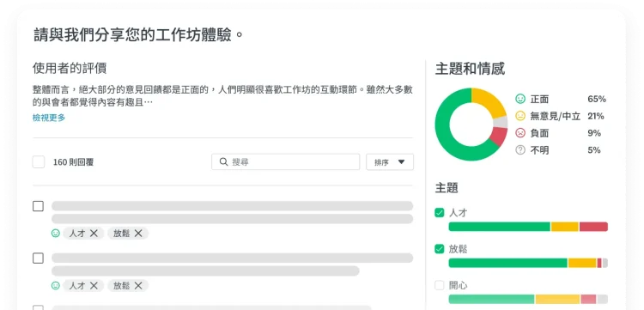Click the unknown question mark icon in legend
The image size is (644, 310).
(x=520, y=150)
